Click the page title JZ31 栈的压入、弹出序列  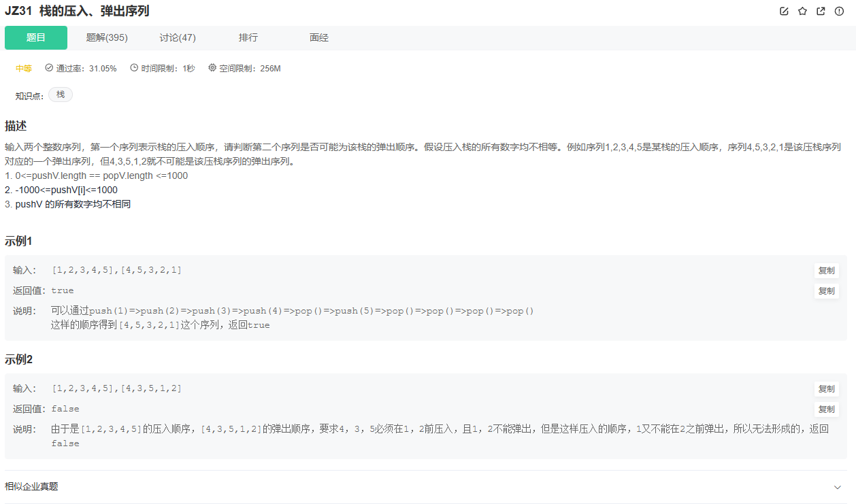pos(77,11)
